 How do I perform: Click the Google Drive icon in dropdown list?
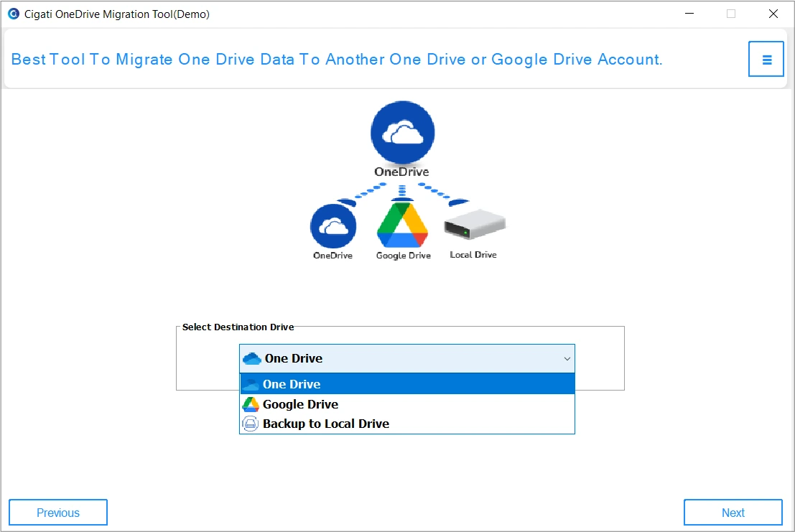click(x=250, y=404)
